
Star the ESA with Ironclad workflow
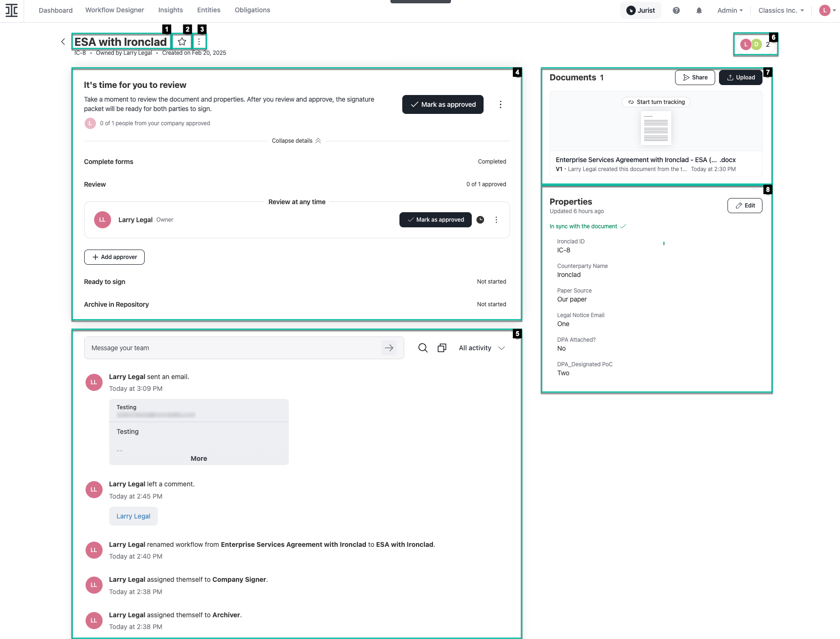(x=182, y=41)
